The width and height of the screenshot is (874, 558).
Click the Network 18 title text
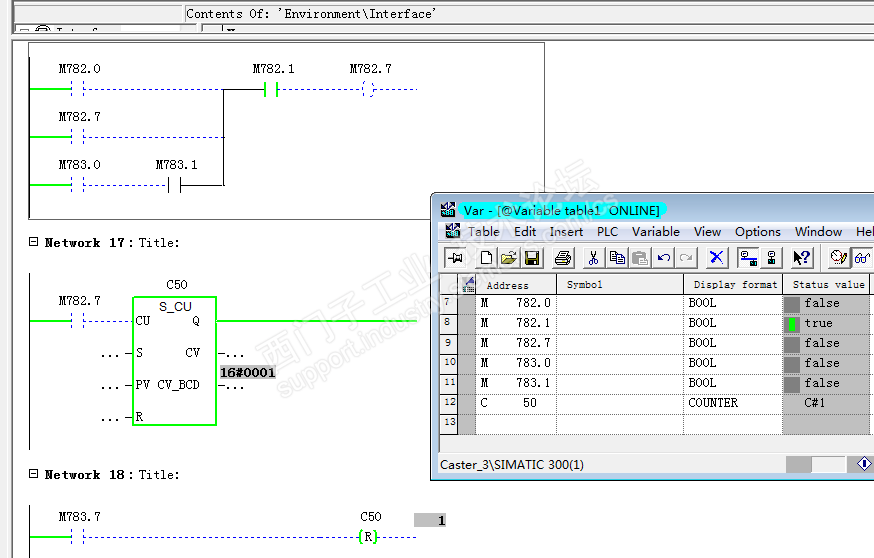(x=112, y=474)
